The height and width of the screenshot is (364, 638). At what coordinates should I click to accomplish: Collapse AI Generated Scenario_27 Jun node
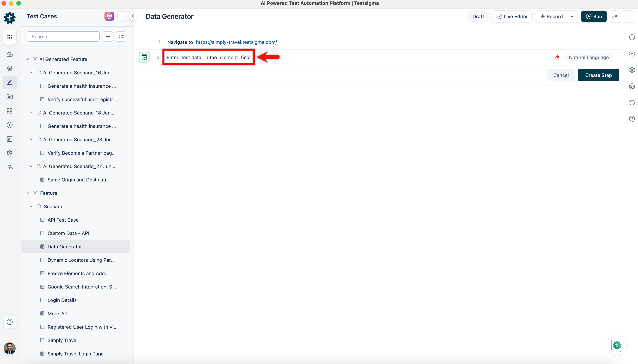coord(31,166)
